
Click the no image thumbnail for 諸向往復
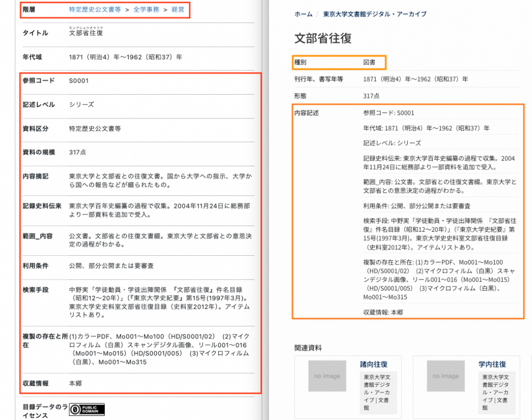click(327, 376)
